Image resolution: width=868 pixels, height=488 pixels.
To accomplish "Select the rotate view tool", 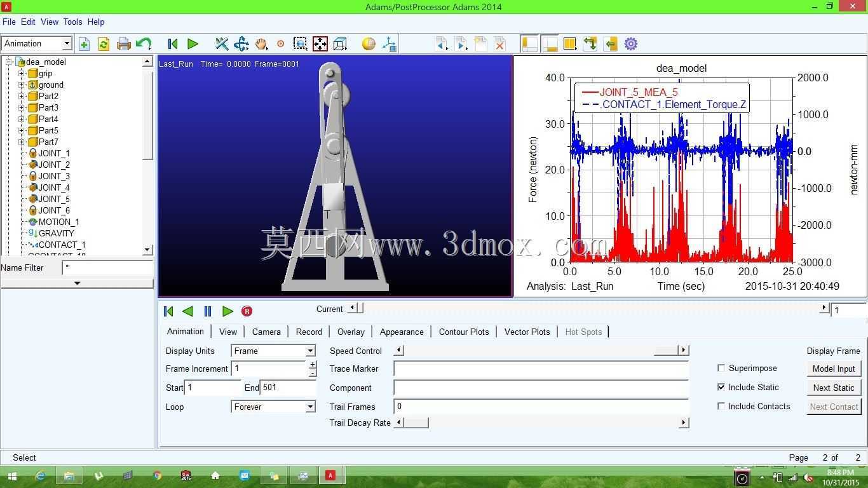I will coord(241,44).
